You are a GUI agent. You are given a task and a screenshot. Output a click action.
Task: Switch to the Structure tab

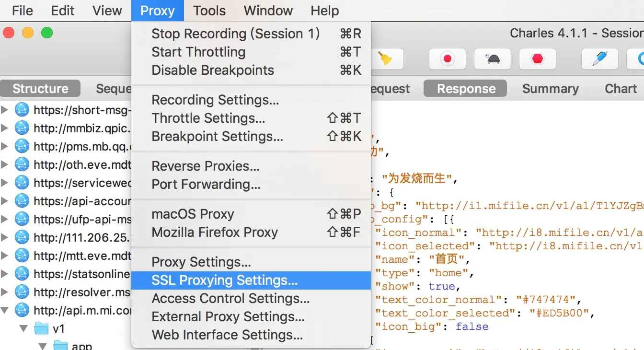[x=40, y=89]
